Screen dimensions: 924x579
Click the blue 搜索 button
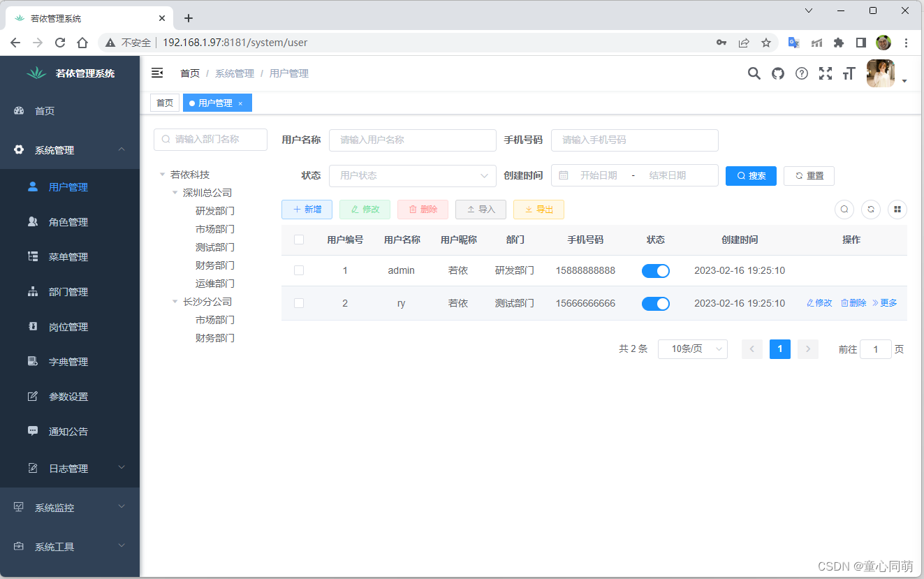(751, 175)
